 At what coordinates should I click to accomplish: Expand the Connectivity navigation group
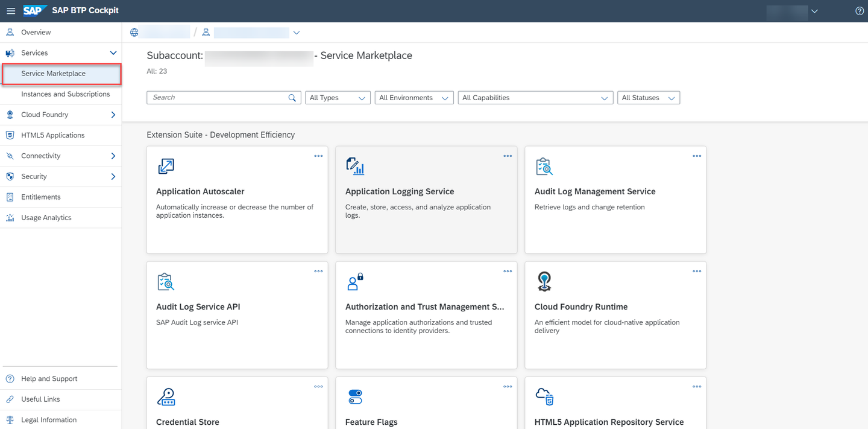113,156
